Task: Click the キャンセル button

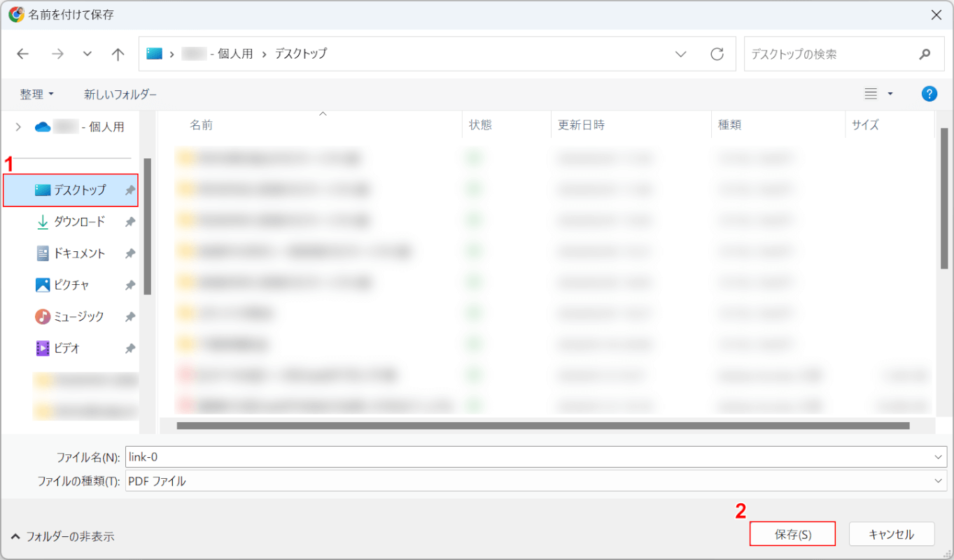Action: 891,534
